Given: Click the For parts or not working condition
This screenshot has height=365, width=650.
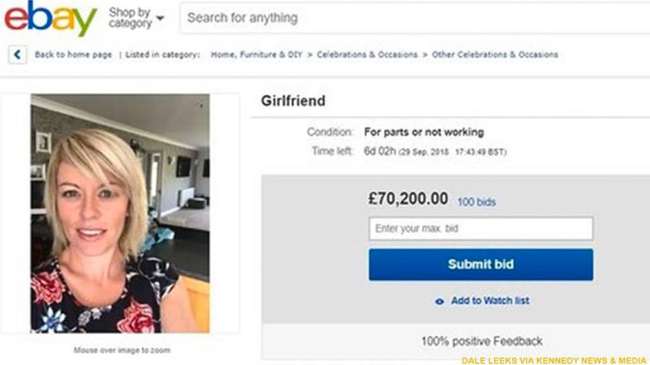Looking at the screenshot, I should pyautogui.click(x=424, y=132).
